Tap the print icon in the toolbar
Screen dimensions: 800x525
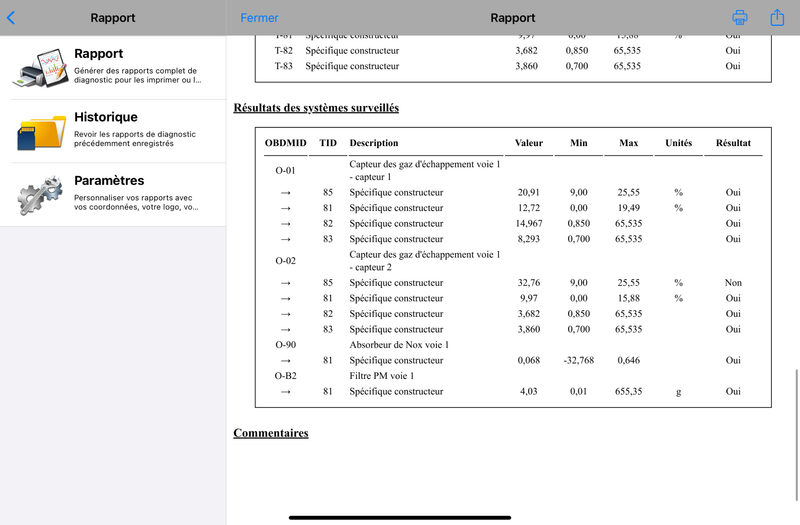(x=740, y=18)
